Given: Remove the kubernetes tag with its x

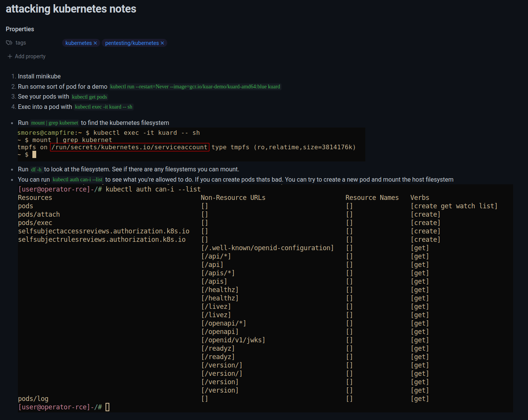Looking at the screenshot, I should pos(95,43).
